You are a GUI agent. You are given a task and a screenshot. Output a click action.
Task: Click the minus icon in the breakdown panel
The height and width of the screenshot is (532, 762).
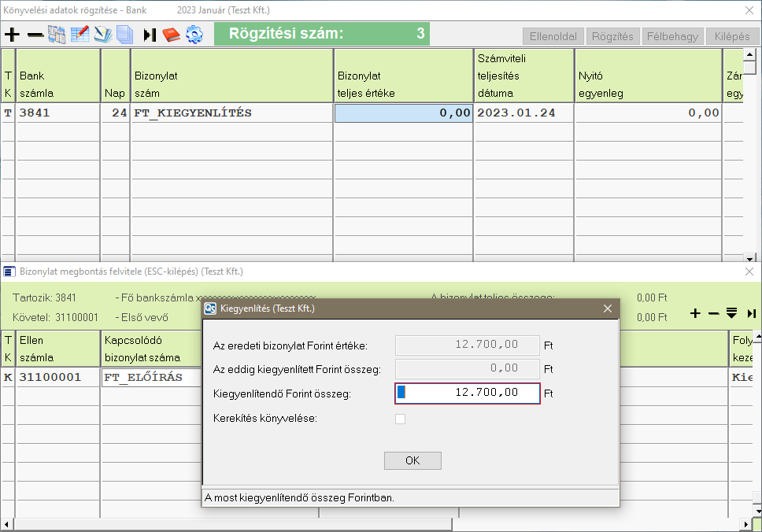(713, 313)
